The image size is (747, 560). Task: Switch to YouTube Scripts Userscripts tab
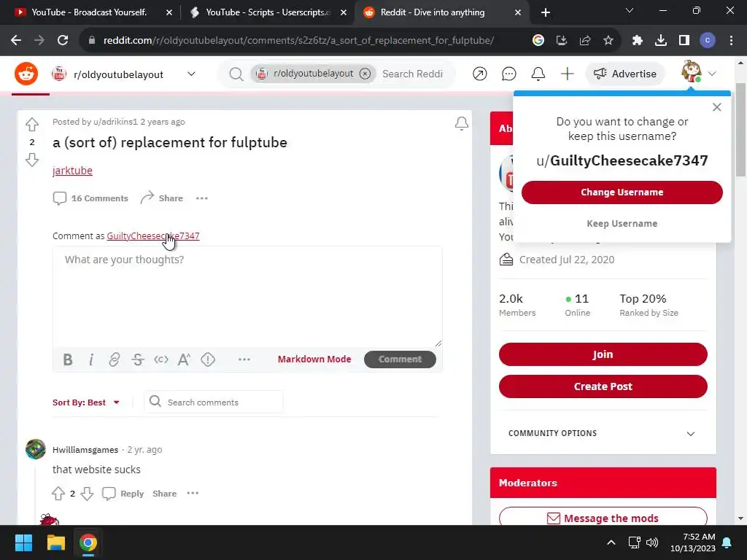(268, 12)
